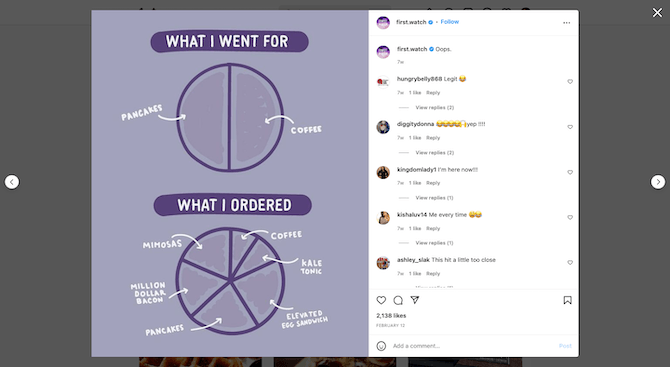
Task: Open first.watch profile from the header username
Action: [x=411, y=22]
